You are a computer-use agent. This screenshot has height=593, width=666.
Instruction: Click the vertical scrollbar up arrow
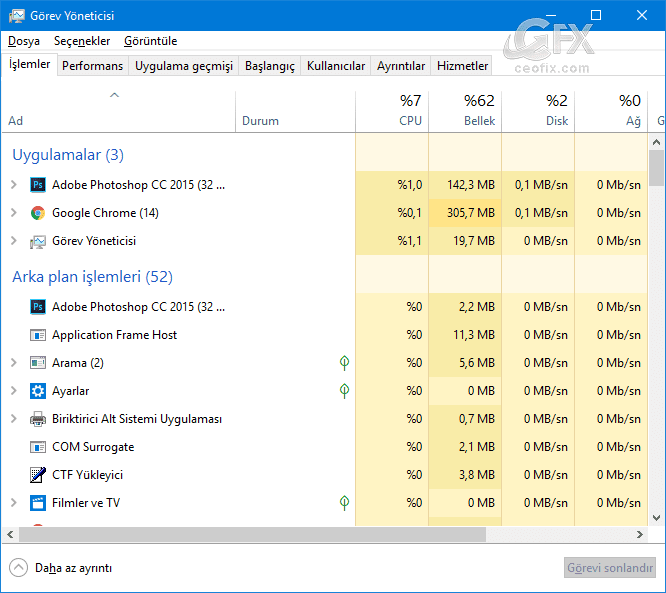(x=657, y=142)
